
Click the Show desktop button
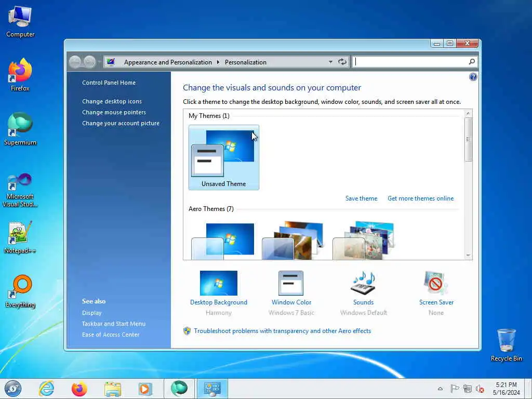point(528,389)
